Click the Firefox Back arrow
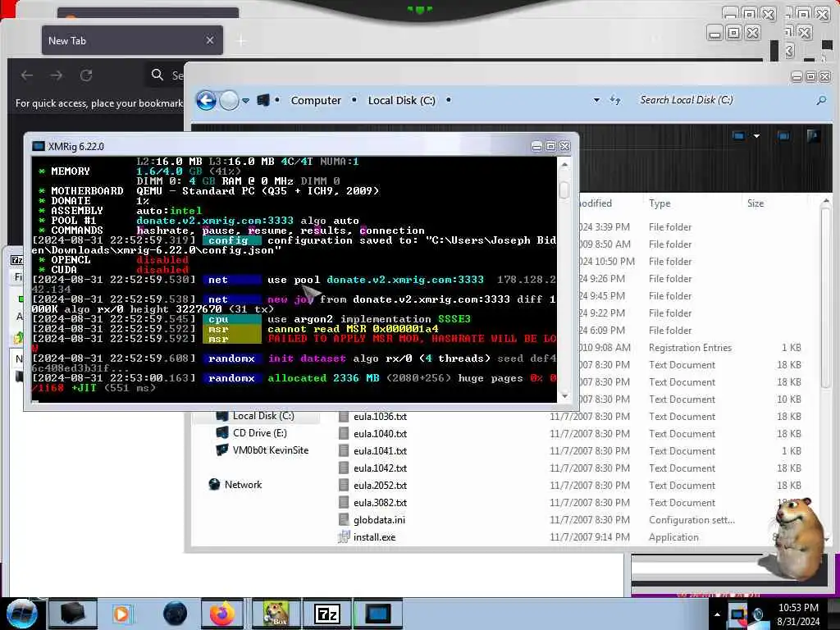The image size is (840, 630). [x=27, y=75]
